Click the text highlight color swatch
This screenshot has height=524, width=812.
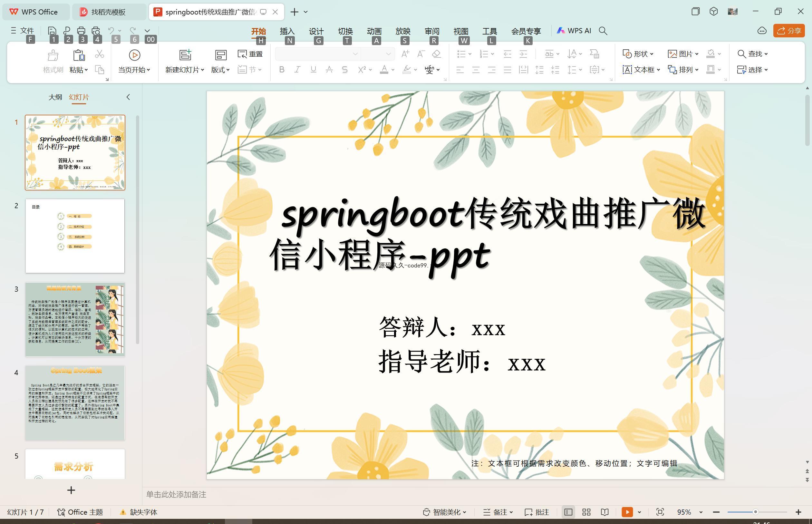tap(407, 70)
